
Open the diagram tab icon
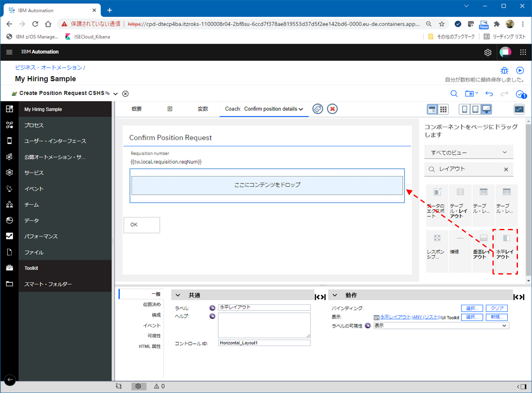tap(170, 109)
